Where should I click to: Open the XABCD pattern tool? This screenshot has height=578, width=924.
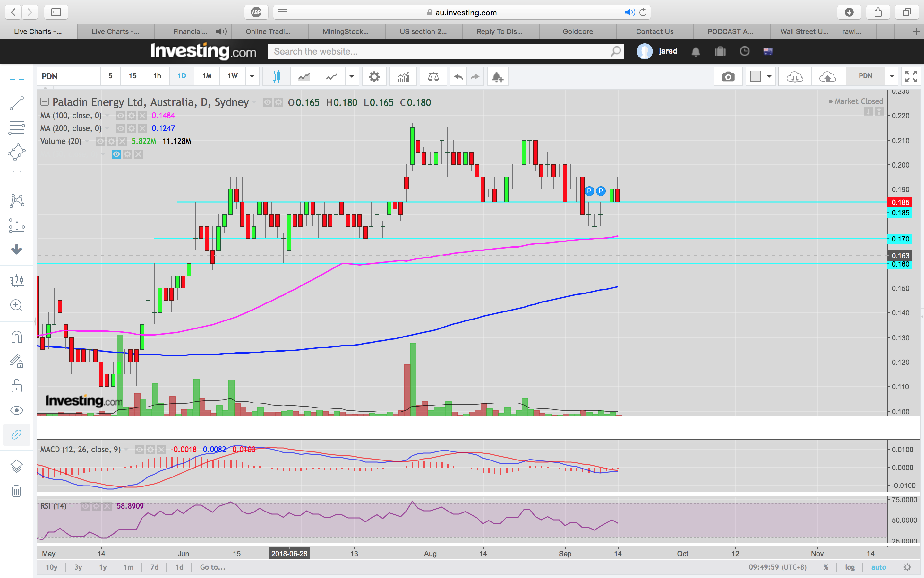(17, 201)
